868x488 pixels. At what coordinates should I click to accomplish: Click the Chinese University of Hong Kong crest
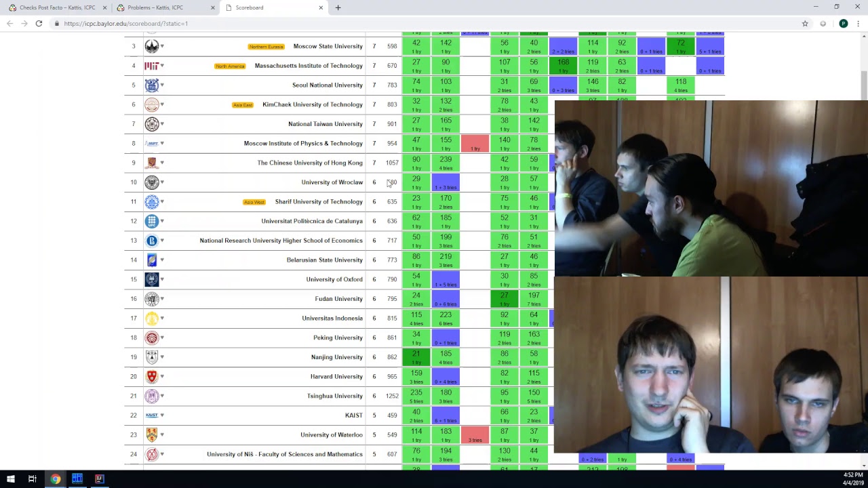(152, 163)
